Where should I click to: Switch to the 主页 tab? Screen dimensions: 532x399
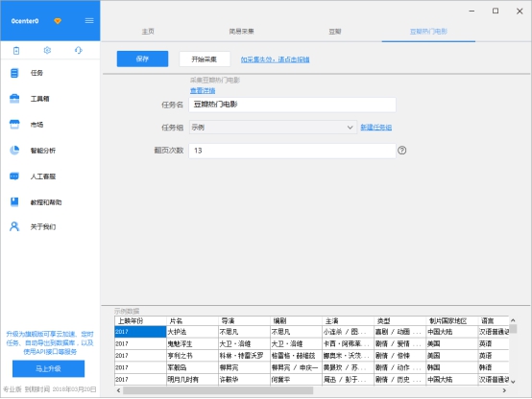coord(148,32)
